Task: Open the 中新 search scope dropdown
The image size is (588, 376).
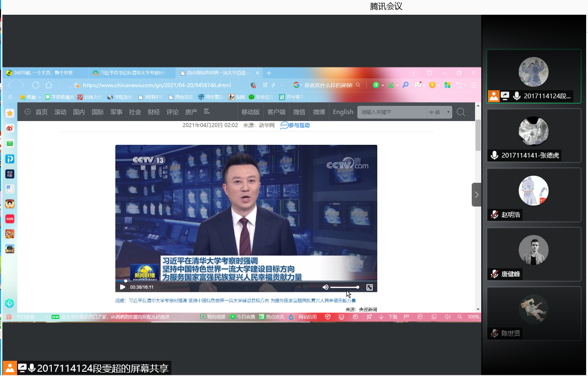Action: point(439,113)
